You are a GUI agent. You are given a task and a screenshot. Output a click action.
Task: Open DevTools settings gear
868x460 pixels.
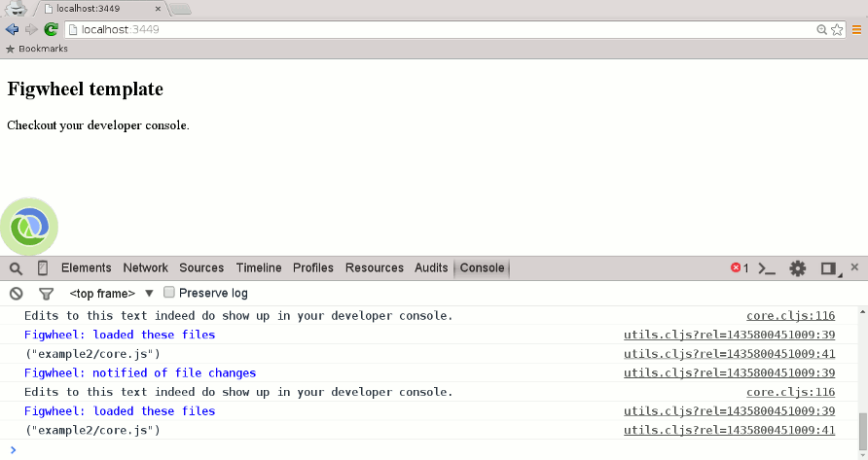[798, 268]
